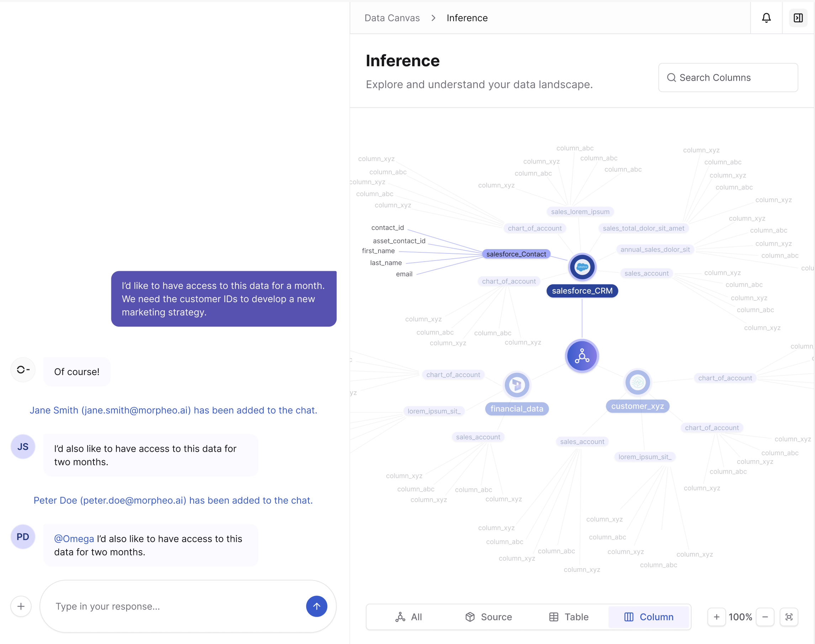Click the salesforce_Contact table node

point(516,254)
